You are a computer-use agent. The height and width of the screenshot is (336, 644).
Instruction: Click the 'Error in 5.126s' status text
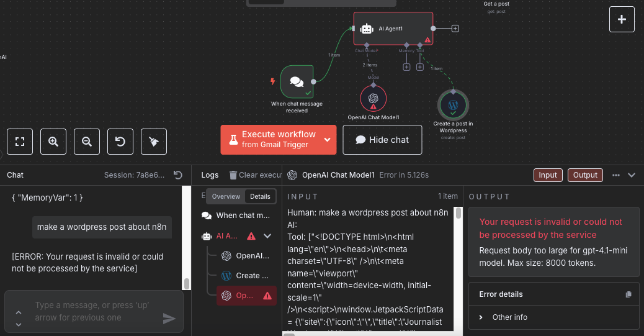coord(404,175)
